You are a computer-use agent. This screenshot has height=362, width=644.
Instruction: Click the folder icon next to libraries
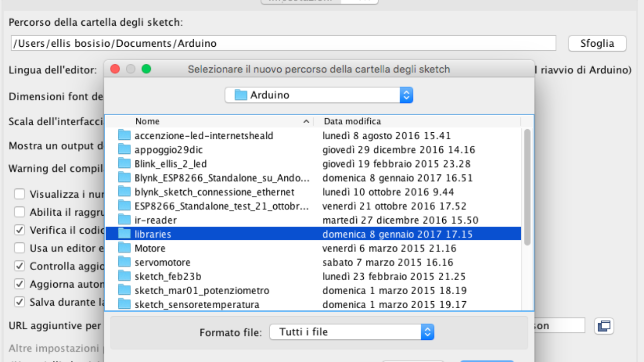click(x=124, y=234)
